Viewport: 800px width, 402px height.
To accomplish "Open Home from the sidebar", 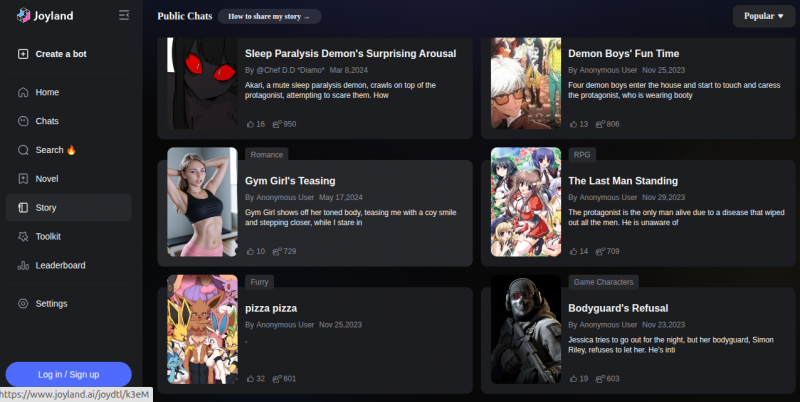I will [47, 92].
